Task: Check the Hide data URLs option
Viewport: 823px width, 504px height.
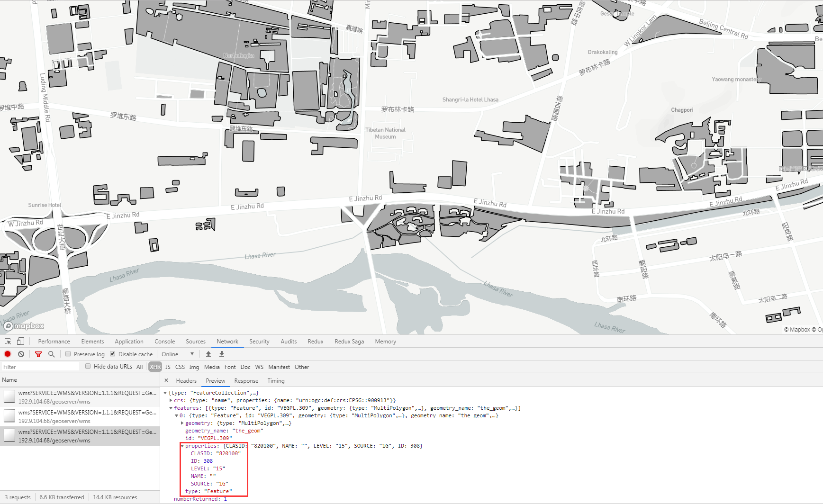Action: coord(88,366)
